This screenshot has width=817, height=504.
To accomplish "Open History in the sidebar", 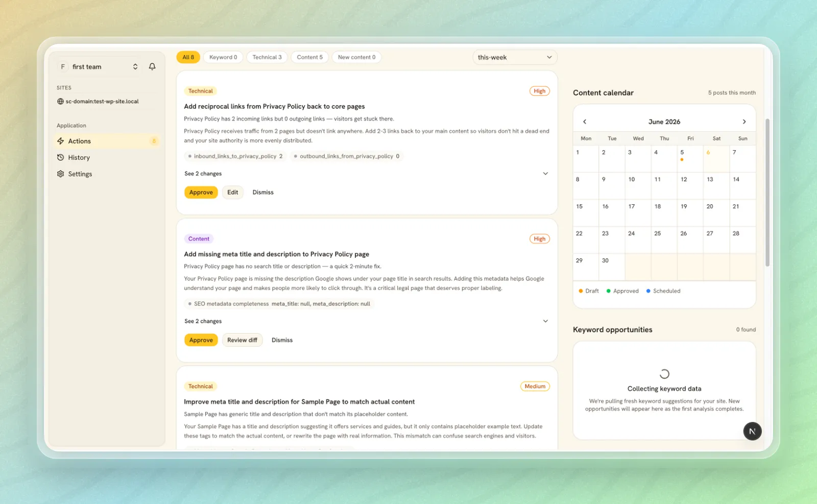I will (107, 157).
